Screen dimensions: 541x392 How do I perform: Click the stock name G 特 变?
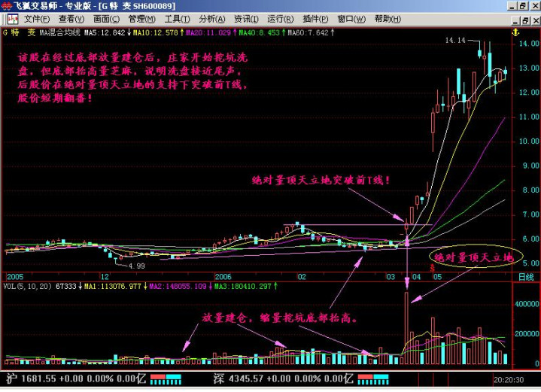click(x=20, y=33)
